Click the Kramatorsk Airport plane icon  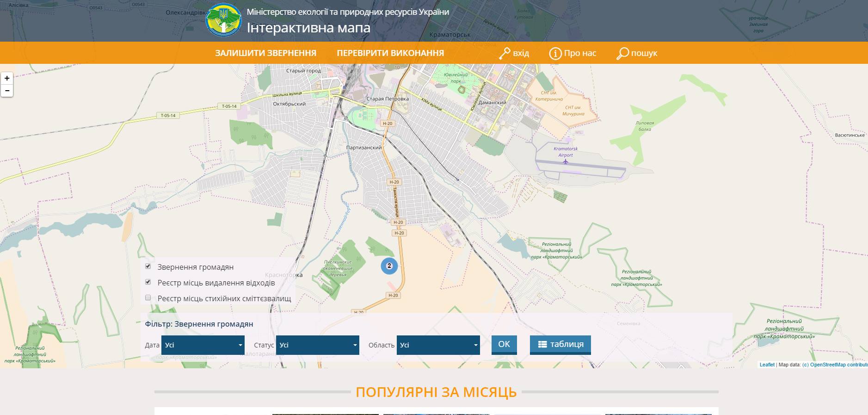(x=565, y=161)
